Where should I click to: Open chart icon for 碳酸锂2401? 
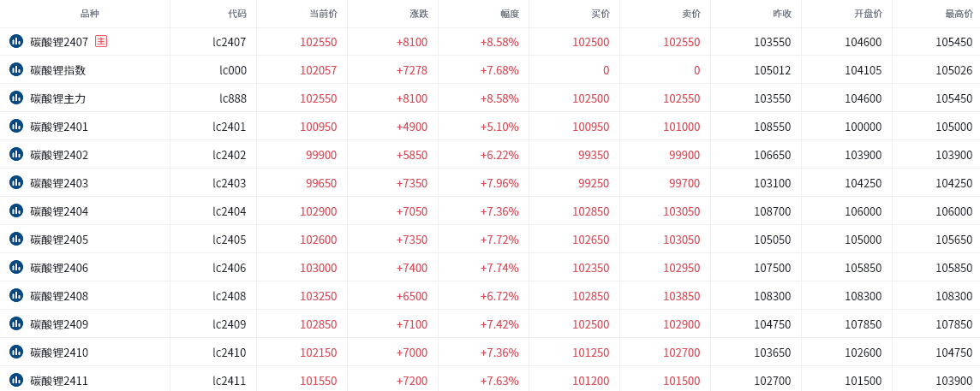pyautogui.click(x=16, y=126)
